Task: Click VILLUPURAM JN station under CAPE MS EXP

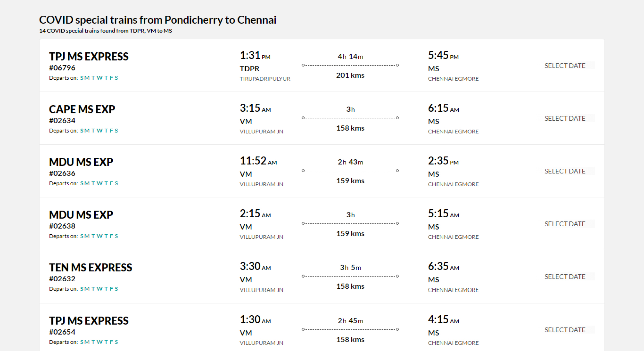Action: [x=261, y=131]
